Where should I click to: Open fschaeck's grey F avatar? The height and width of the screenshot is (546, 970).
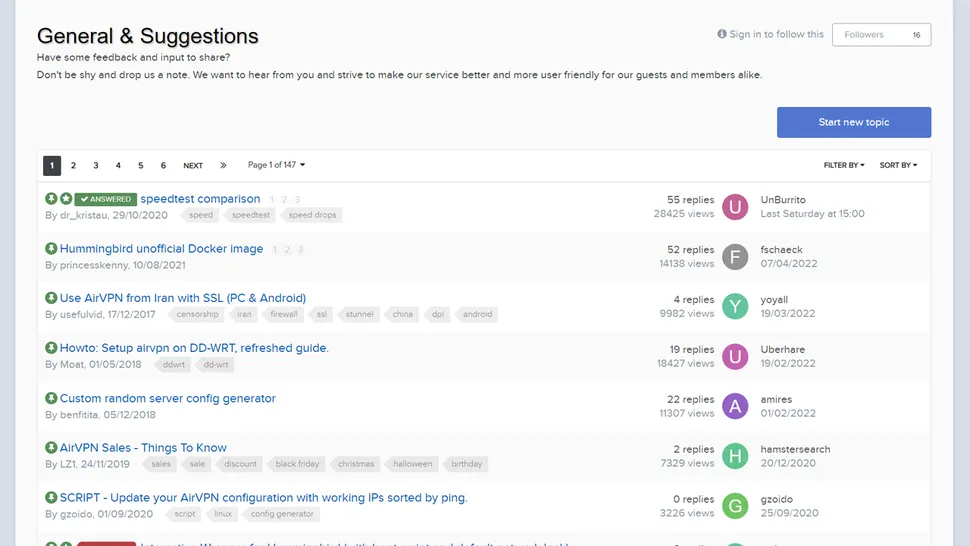(x=735, y=257)
